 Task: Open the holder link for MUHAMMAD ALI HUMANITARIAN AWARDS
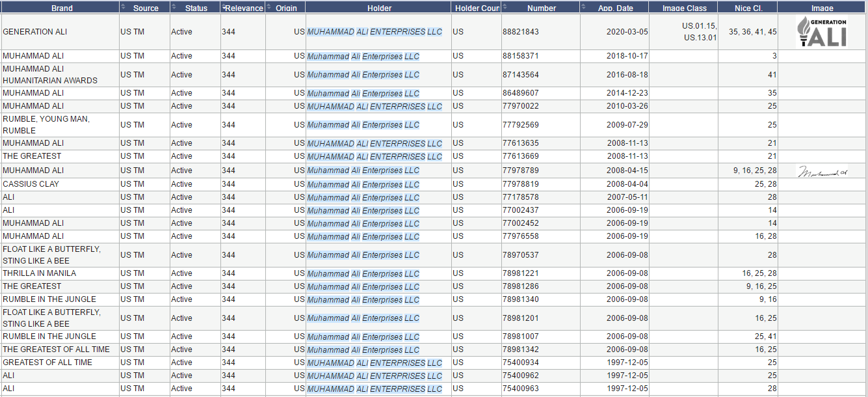pyautogui.click(x=363, y=75)
